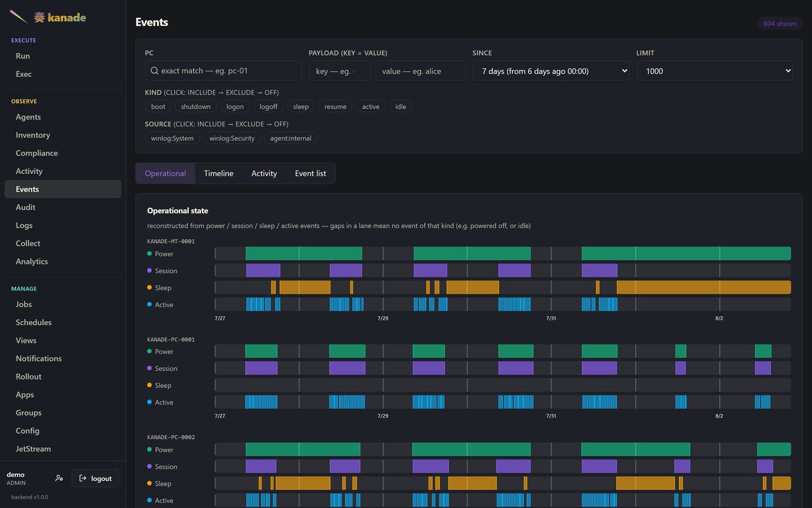812x508 pixels.
Task: Click the KANADE-PC-0001 machine label
Action: pos(171,340)
